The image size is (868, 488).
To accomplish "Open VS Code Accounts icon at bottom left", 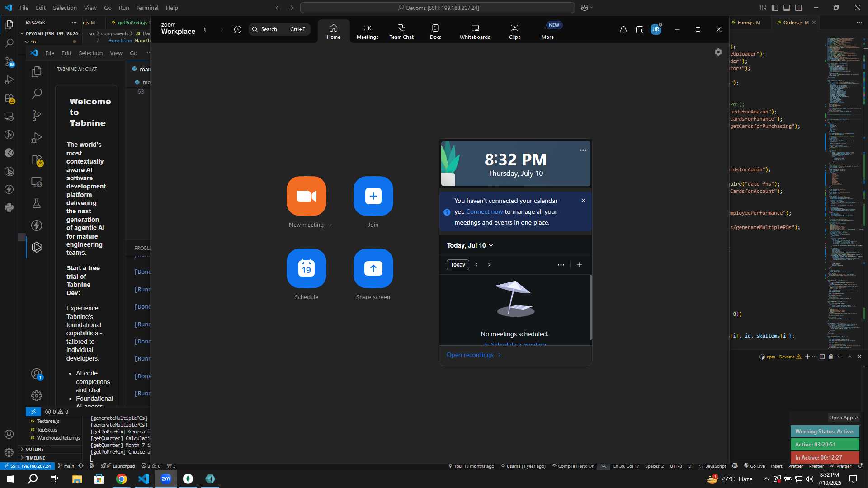I will pyautogui.click(x=9, y=434).
